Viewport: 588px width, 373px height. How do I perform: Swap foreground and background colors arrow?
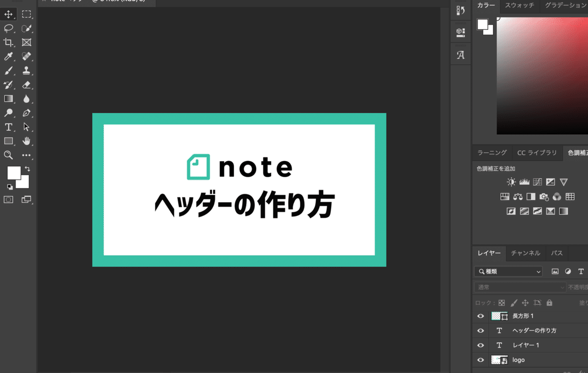point(27,168)
